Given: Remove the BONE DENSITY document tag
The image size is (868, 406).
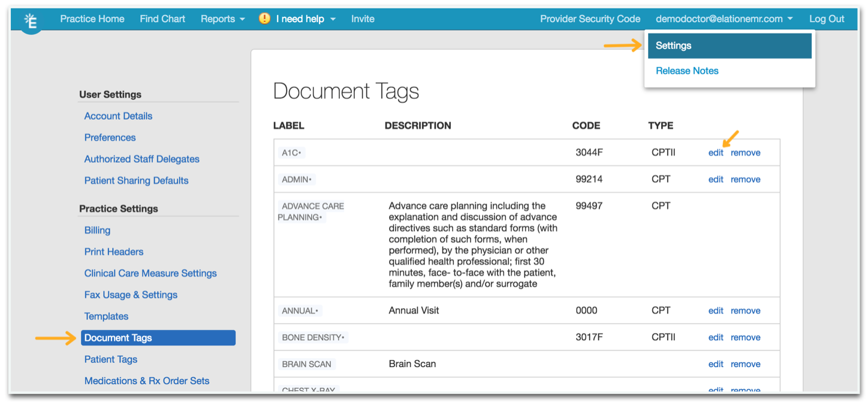Looking at the screenshot, I should 746,337.
